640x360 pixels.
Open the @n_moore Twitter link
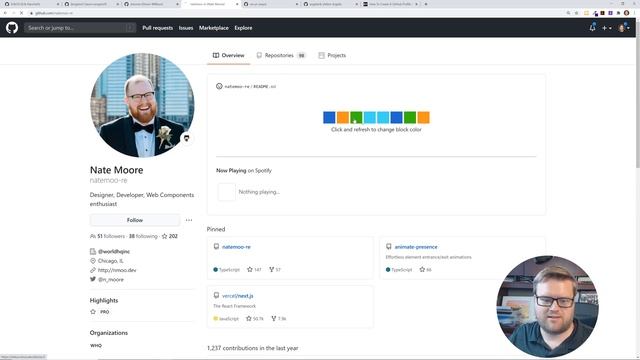(111, 280)
